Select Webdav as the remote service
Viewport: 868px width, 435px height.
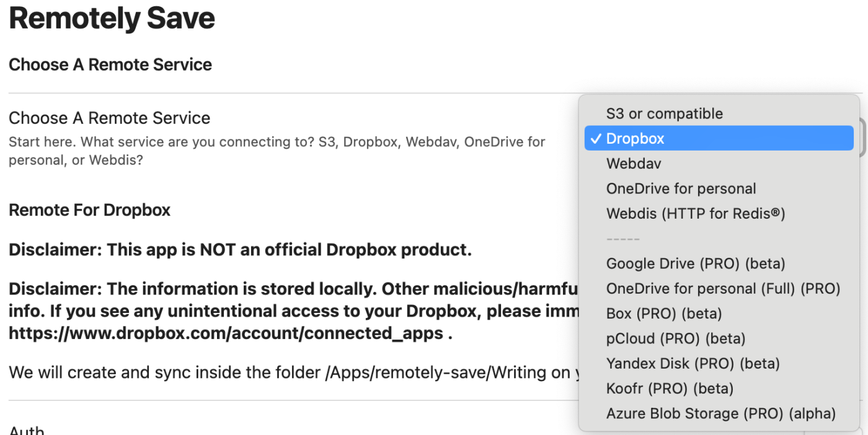(634, 164)
